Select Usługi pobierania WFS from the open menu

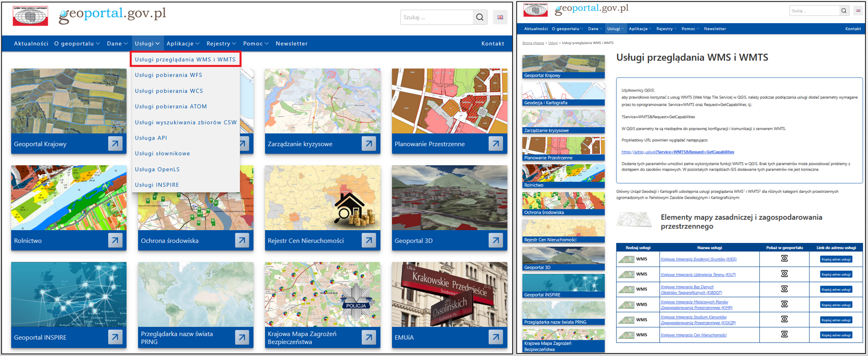coord(169,75)
